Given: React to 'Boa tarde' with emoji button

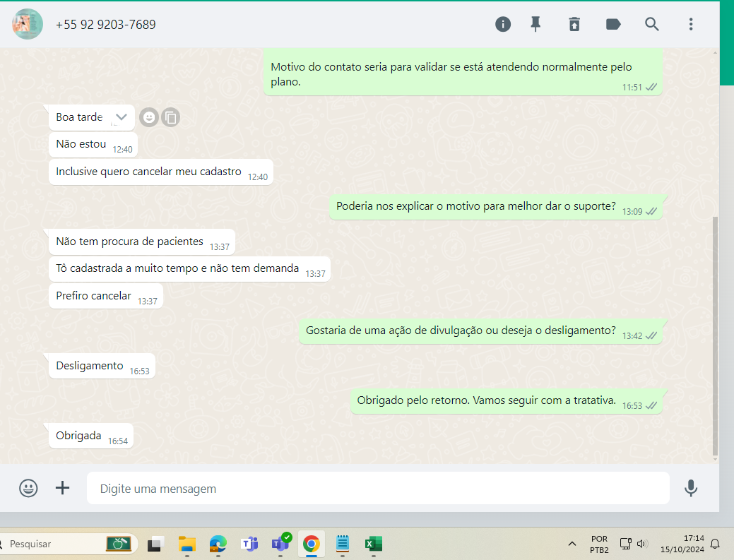Looking at the screenshot, I should [x=148, y=117].
